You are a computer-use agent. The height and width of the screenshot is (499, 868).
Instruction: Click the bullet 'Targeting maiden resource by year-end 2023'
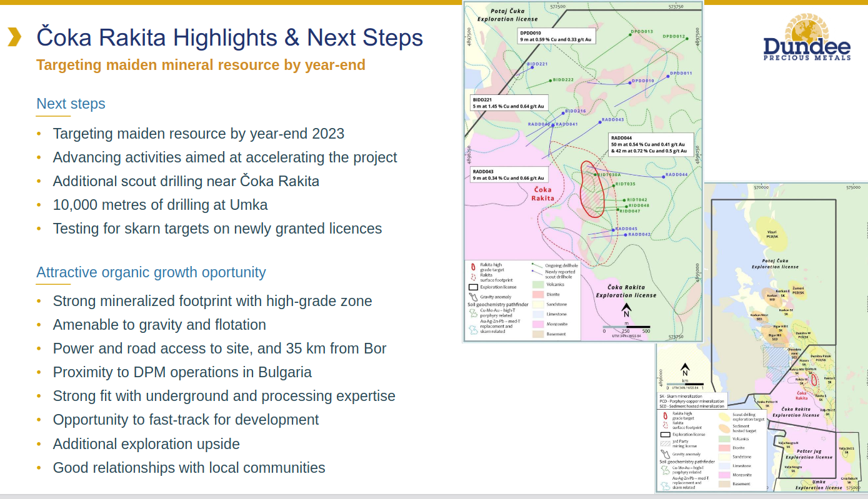tap(199, 134)
